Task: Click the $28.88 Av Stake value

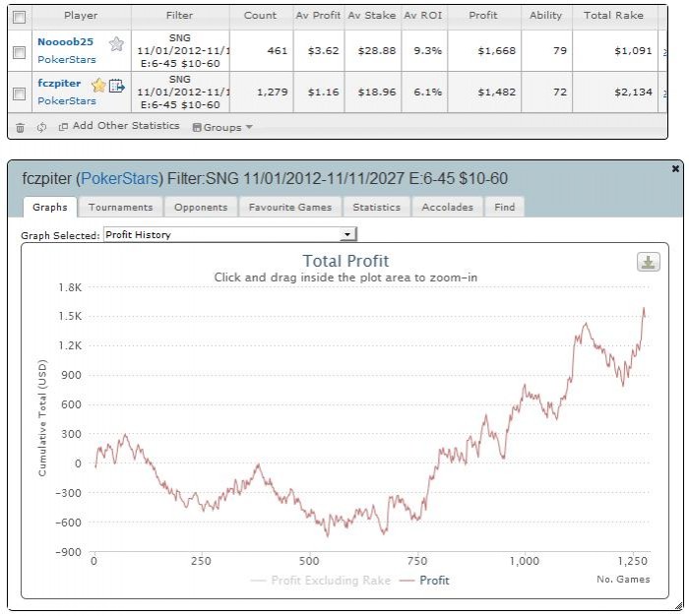Action: point(377,51)
